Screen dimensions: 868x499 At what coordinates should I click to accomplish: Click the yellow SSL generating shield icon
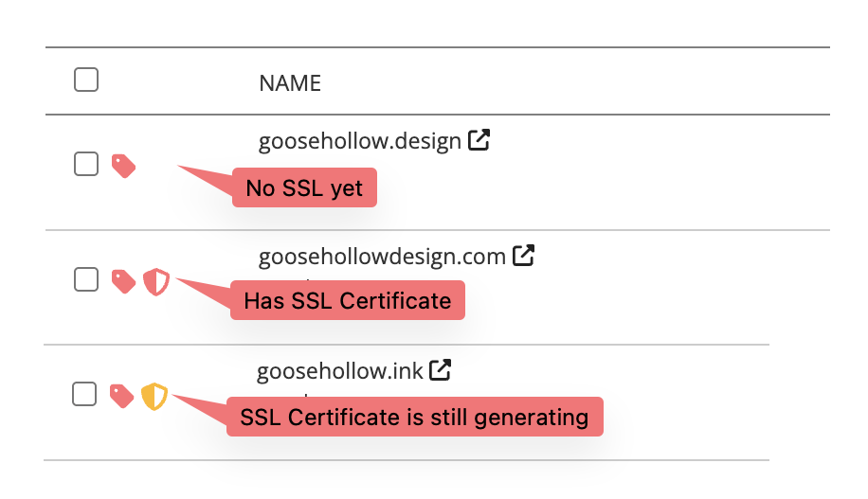click(154, 396)
